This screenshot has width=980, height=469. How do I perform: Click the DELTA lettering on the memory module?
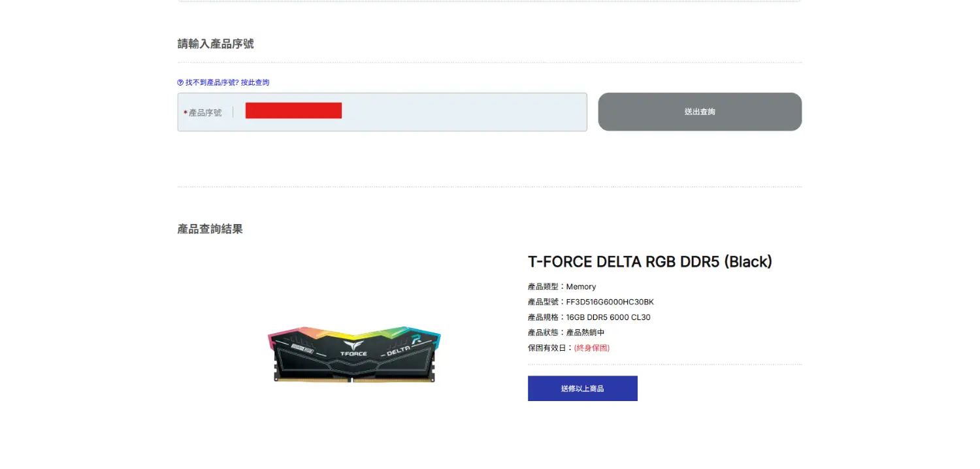click(398, 353)
